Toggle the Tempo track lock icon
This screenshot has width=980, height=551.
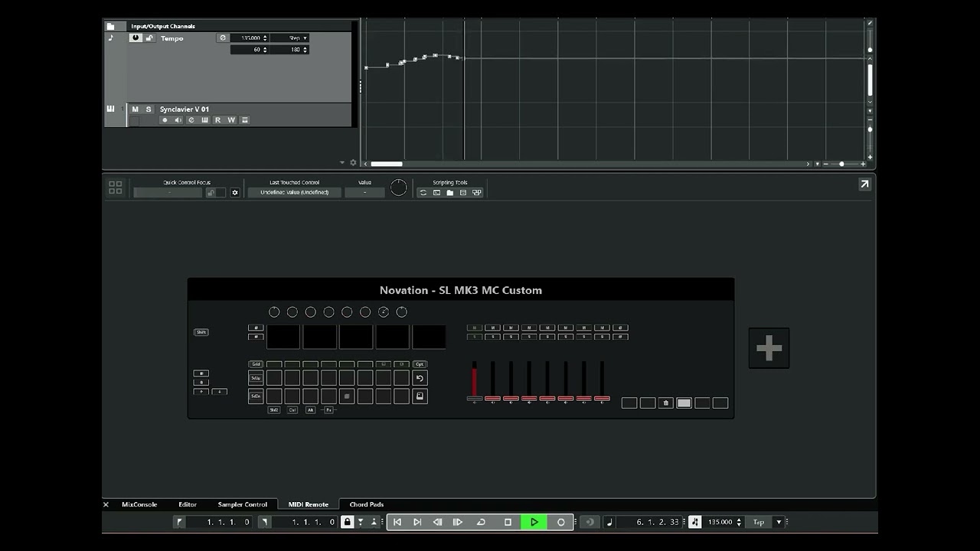point(149,38)
